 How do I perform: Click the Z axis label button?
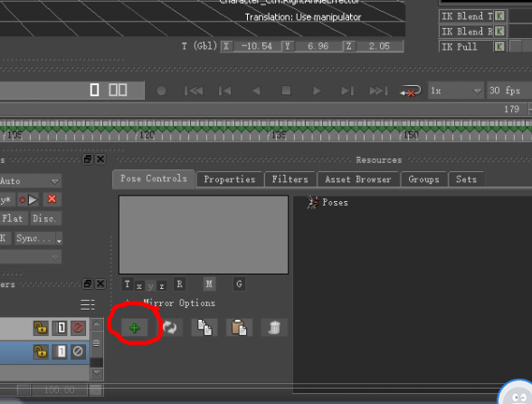tap(349, 46)
